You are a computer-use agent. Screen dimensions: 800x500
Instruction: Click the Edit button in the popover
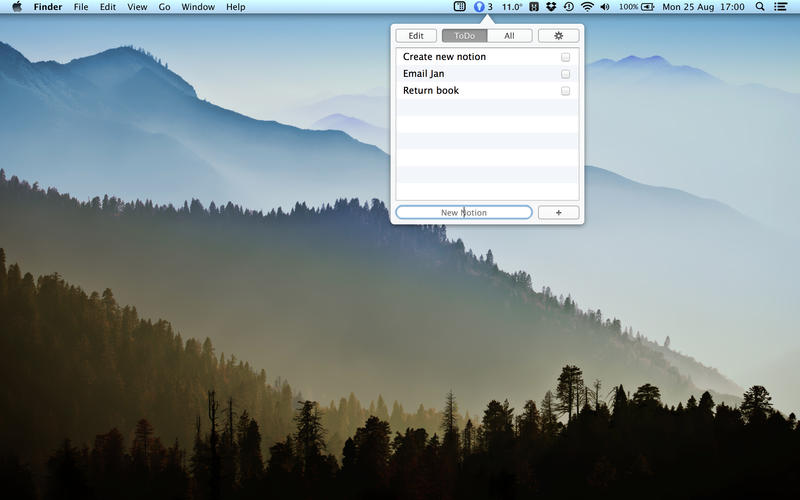coord(416,36)
